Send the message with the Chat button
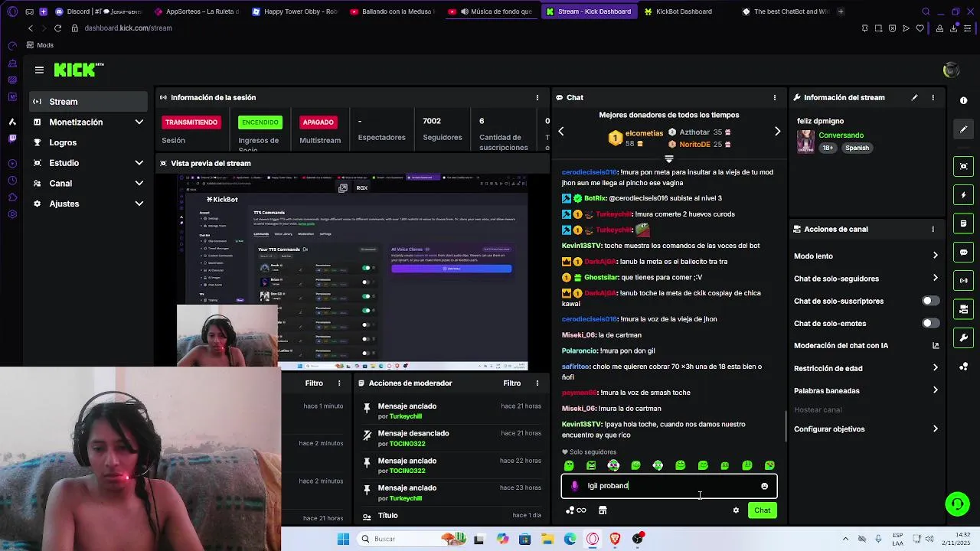Screen dimensions: 980x551 [x=762, y=510]
